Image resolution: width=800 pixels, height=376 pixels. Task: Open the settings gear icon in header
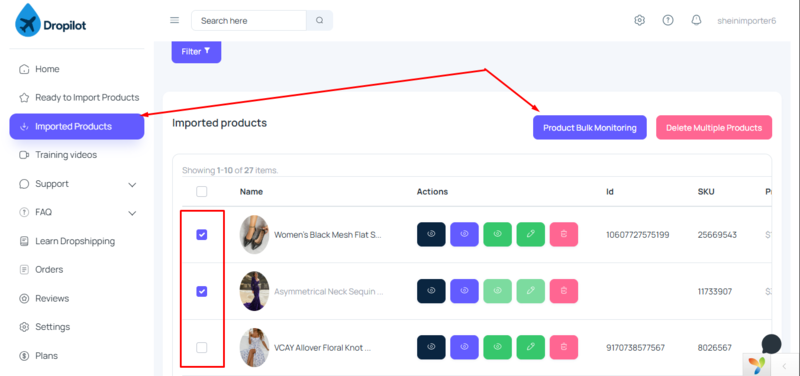639,20
